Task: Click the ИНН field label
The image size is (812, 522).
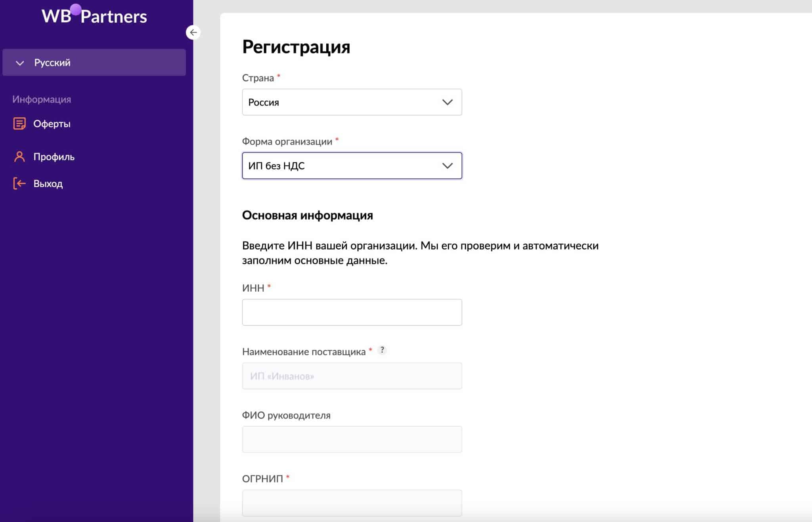Action: 253,288
